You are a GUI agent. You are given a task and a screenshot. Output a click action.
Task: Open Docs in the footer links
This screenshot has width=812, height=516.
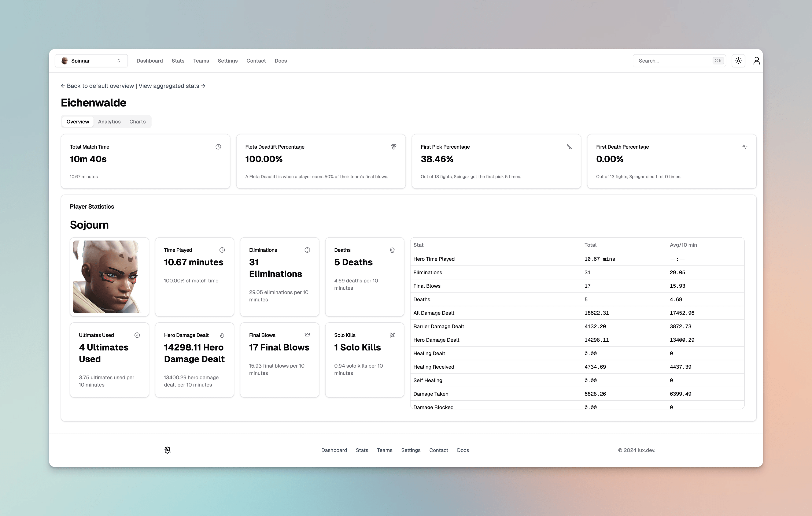click(x=463, y=450)
